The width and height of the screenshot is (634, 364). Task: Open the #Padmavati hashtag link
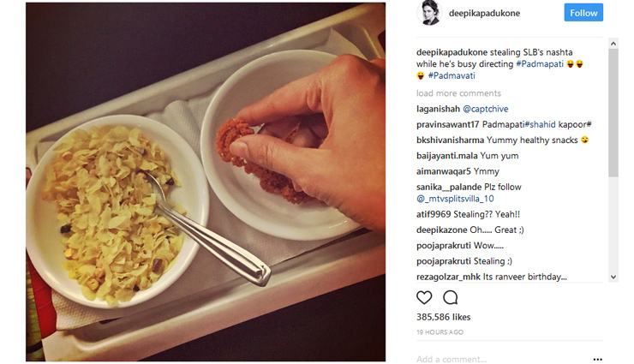pyautogui.click(x=452, y=75)
